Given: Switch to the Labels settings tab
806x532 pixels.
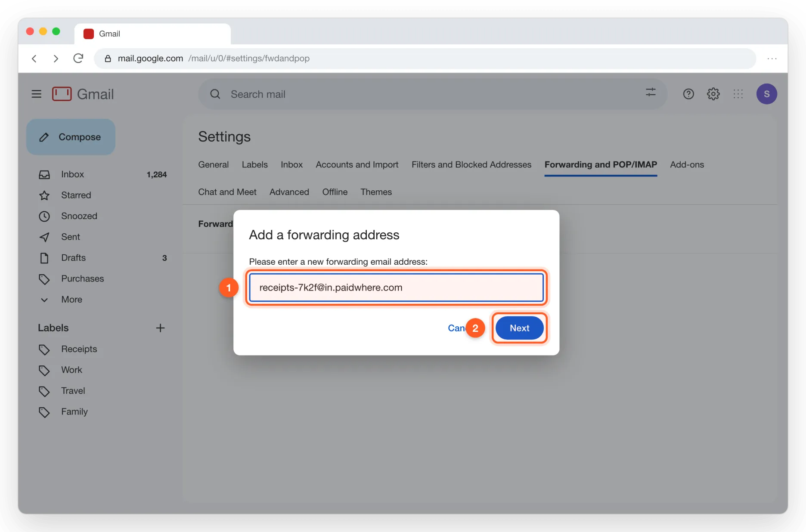Looking at the screenshot, I should 254,164.
